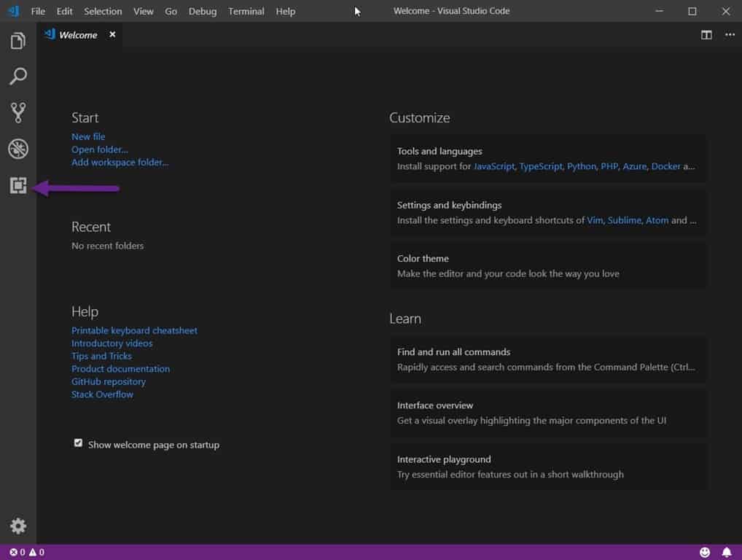Open the Interactive playground card
742x560 pixels.
(x=548, y=467)
